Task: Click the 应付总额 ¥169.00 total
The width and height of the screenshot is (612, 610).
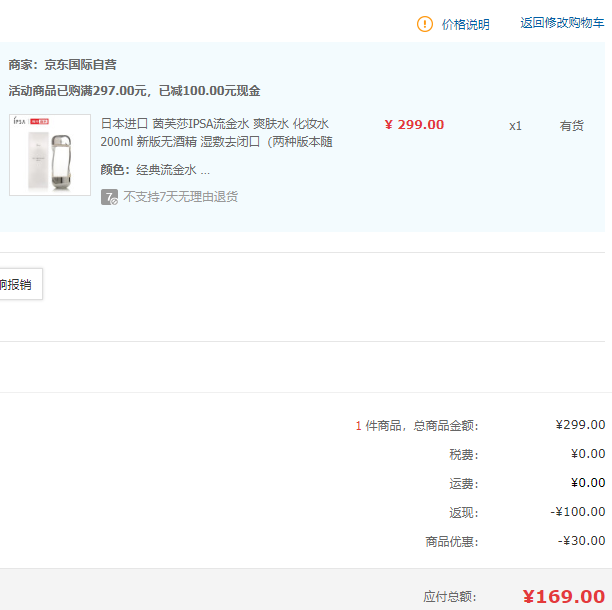Action: tap(564, 596)
